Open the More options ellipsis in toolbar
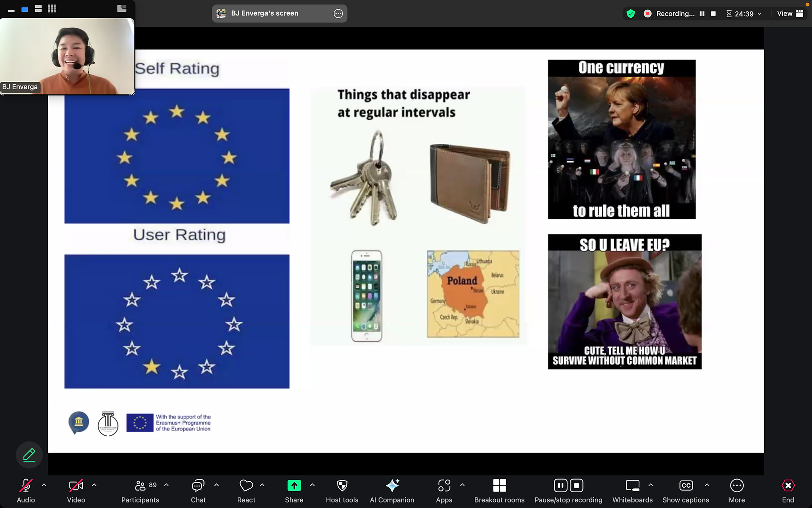 tap(737, 491)
